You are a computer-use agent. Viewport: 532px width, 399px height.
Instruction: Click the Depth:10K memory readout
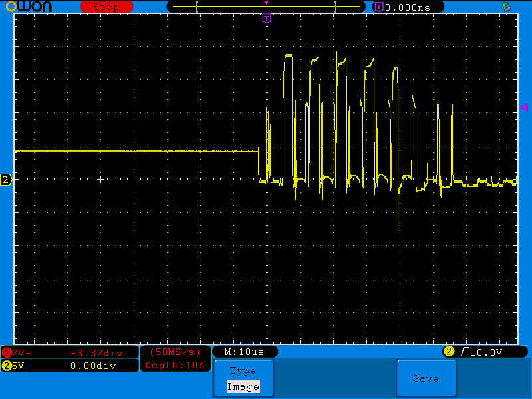(175, 365)
